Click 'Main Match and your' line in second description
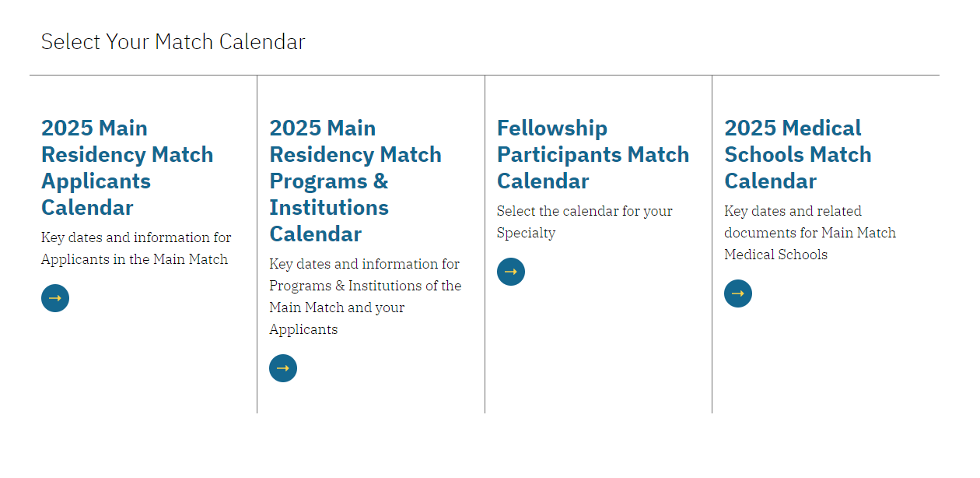The width and height of the screenshot is (980, 478). coord(337,308)
